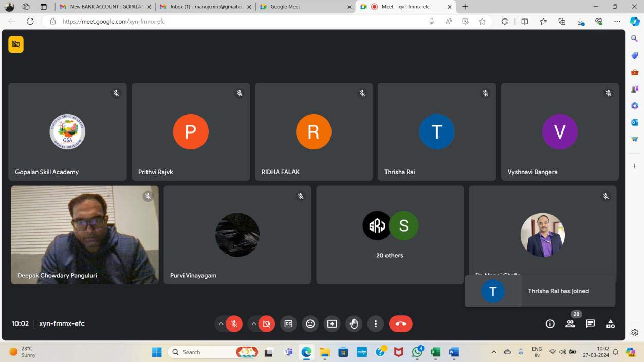644x362 pixels.
Task: Close the Inbox (1) Gmail tab
Action: point(249,7)
